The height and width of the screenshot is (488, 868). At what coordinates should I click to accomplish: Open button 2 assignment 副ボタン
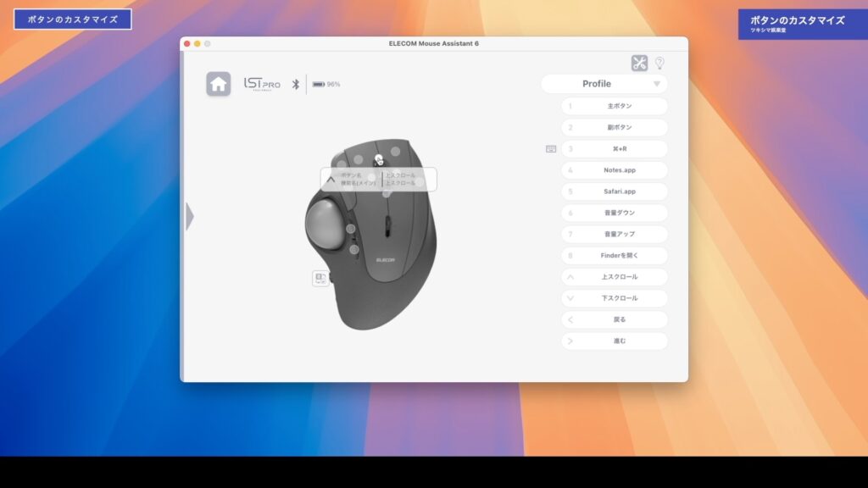pos(615,128)
